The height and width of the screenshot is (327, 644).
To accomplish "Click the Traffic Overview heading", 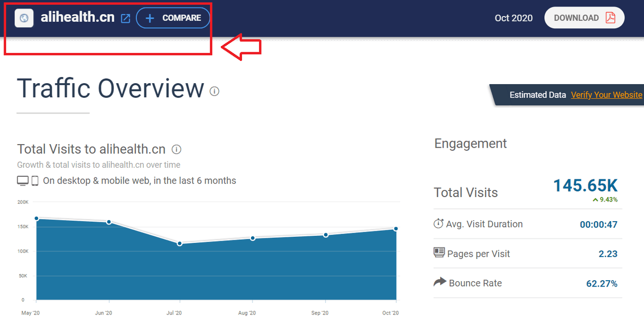I will point(111,88).
